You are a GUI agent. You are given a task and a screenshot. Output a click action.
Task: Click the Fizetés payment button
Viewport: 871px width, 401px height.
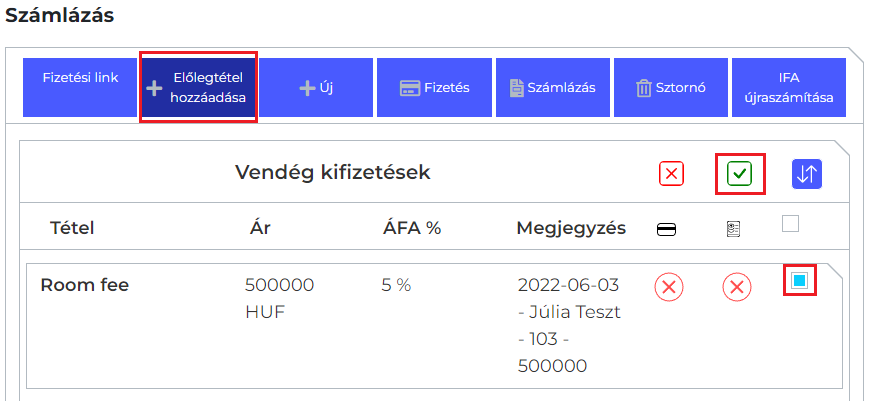(434, 87)
